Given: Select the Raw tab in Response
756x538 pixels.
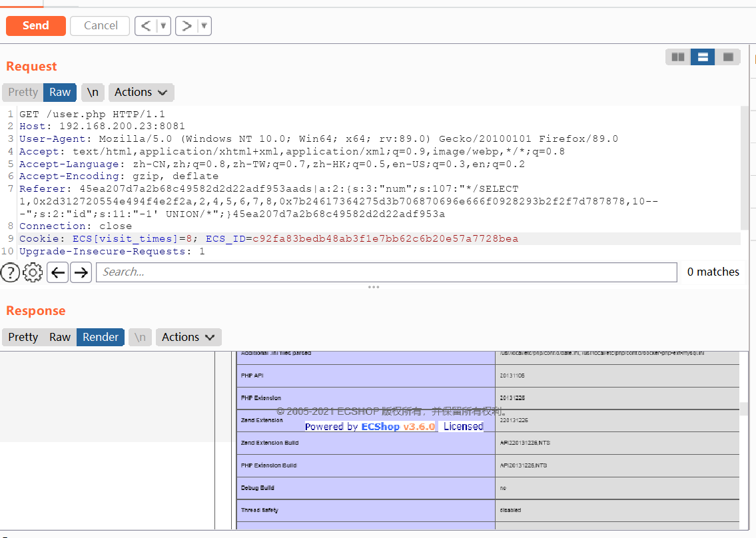Looking at the screenshot, I should coord(60,337).
